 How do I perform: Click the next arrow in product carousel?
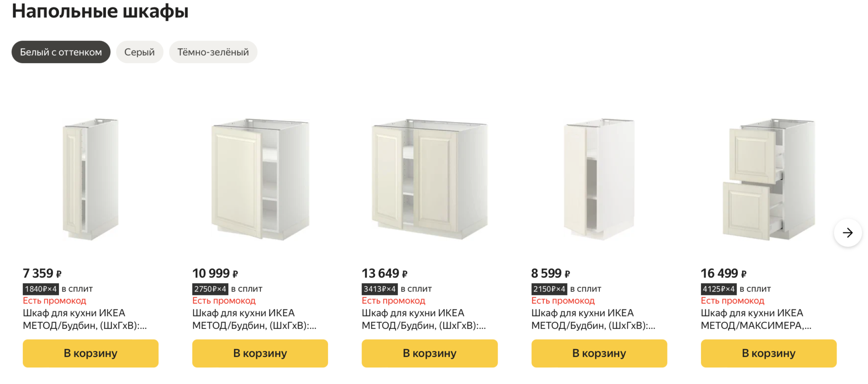tap(847, 233)
